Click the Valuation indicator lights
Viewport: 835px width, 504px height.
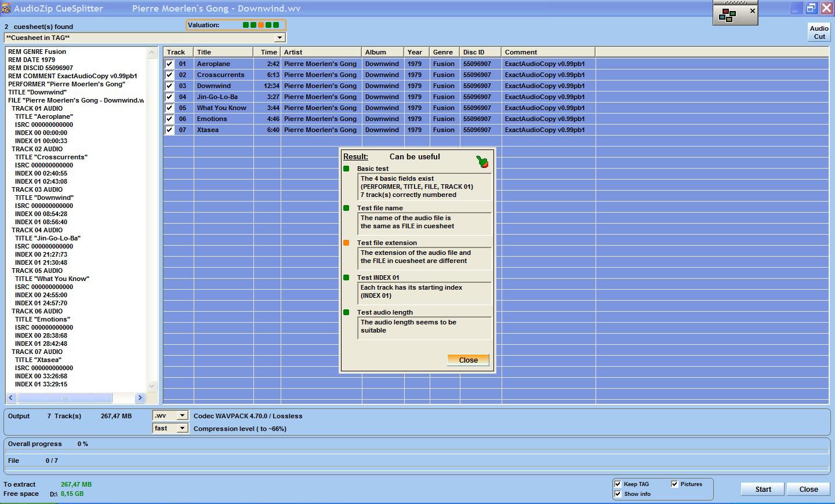click(261, 25)
